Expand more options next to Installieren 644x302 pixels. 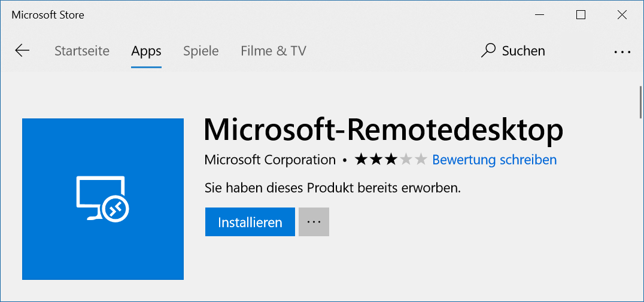314,222
